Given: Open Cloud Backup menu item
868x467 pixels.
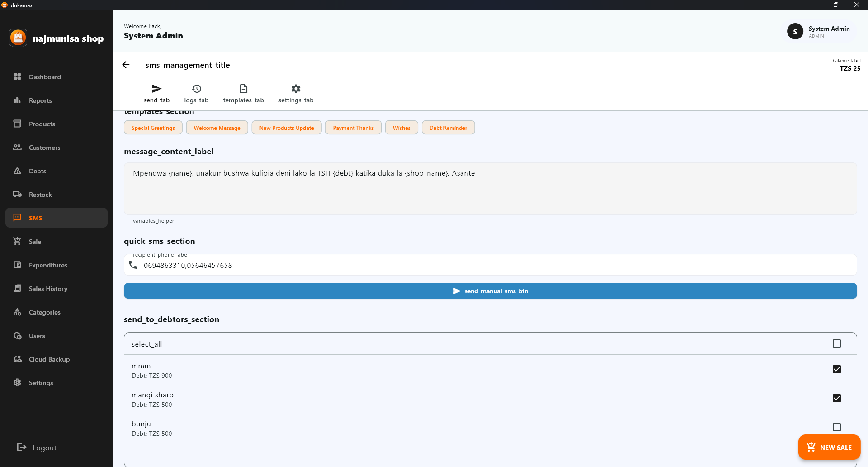Looking at the screenshot, I should click(x=57, y=359).
